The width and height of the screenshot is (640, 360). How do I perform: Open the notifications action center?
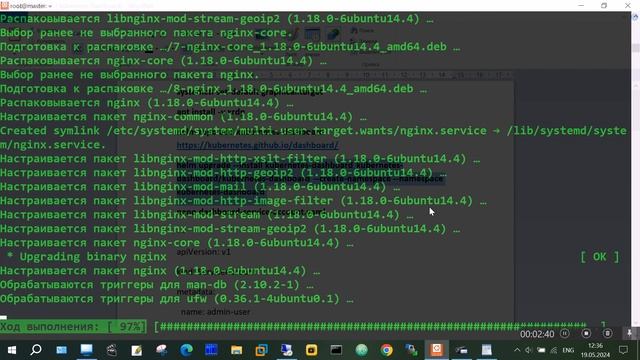coord(623,350)
